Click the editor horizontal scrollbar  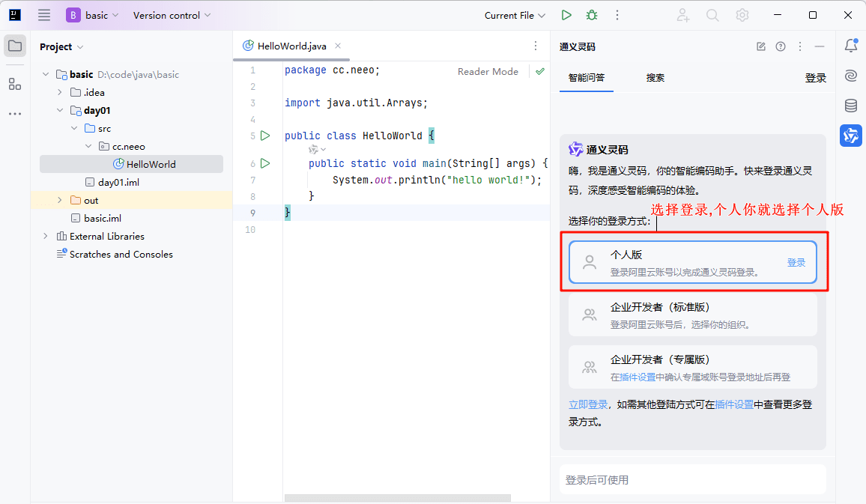pyautogui.click(x=397, y=498)
